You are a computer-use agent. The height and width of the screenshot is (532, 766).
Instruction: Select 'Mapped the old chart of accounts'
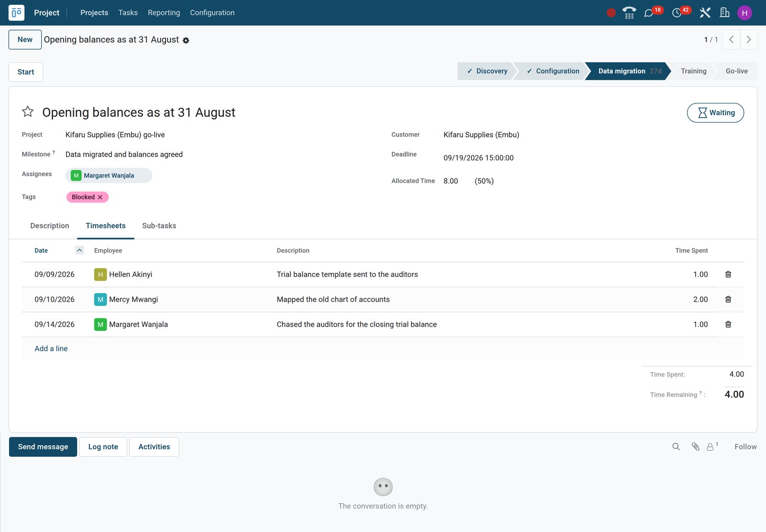tap(333, 299)
